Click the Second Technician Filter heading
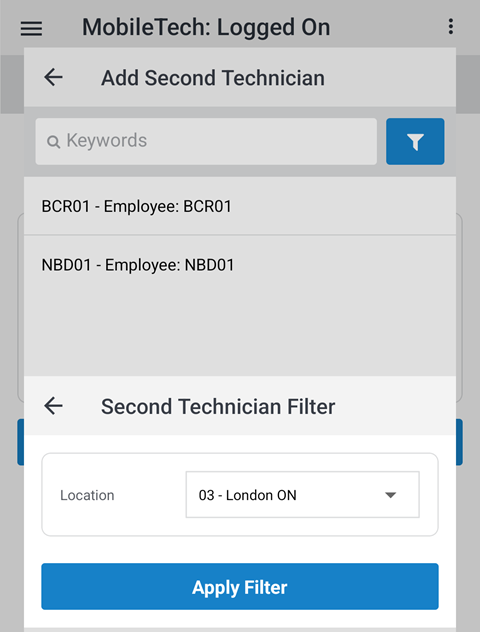Viewport: 480px width, 632px height. [x=218, y=406]
